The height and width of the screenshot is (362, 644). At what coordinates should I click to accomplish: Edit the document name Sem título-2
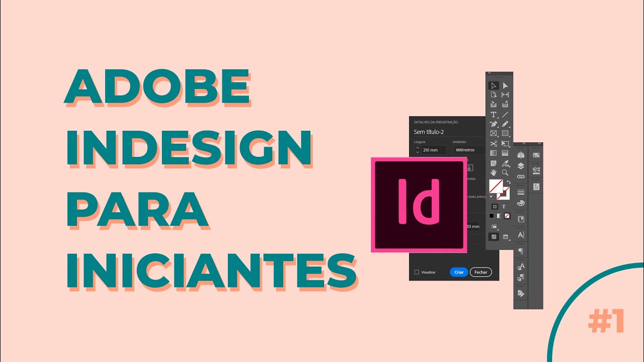(429, 132)
